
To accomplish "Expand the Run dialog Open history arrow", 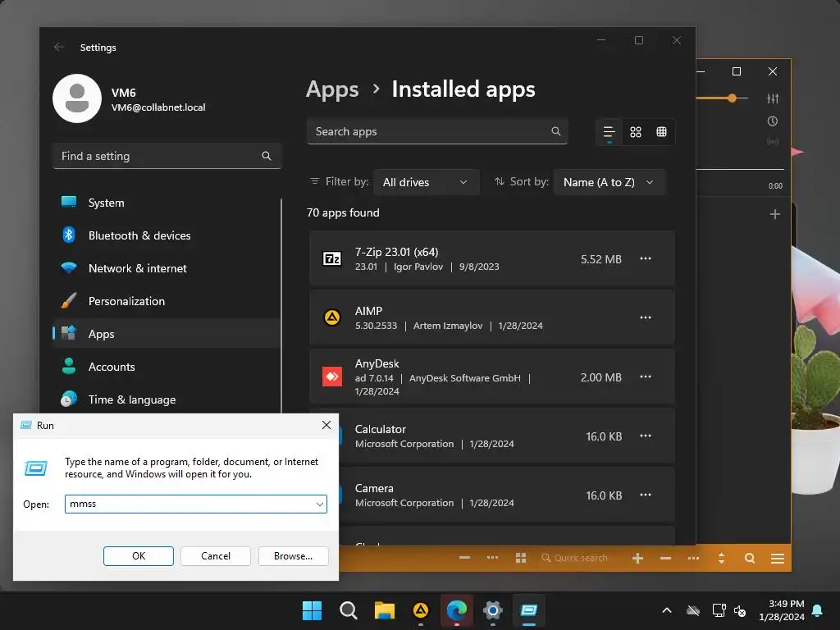I will pyautogui.click(x=319, y=504).
